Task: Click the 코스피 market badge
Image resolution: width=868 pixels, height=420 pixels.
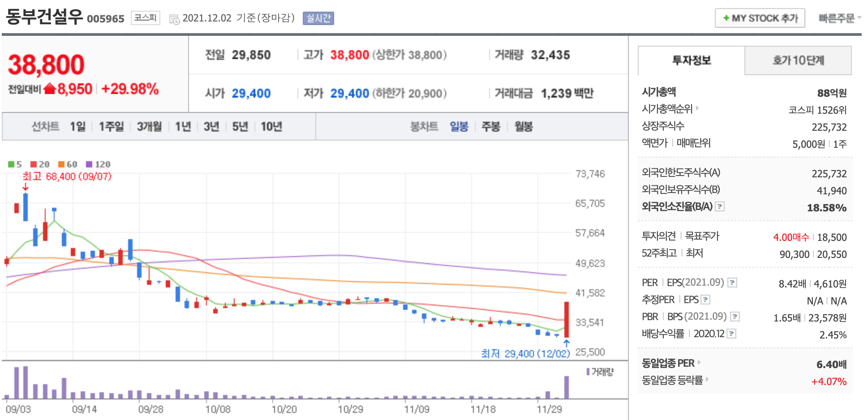Action: 145,18
